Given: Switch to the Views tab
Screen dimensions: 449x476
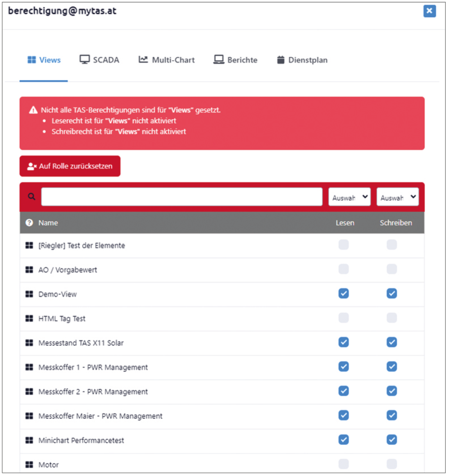Looking at the screenshot, I should [x=44, y=60].
